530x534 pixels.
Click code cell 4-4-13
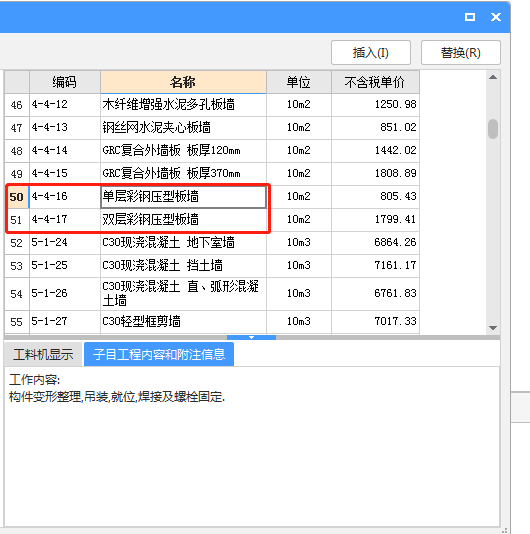click(x=65, y=128)
